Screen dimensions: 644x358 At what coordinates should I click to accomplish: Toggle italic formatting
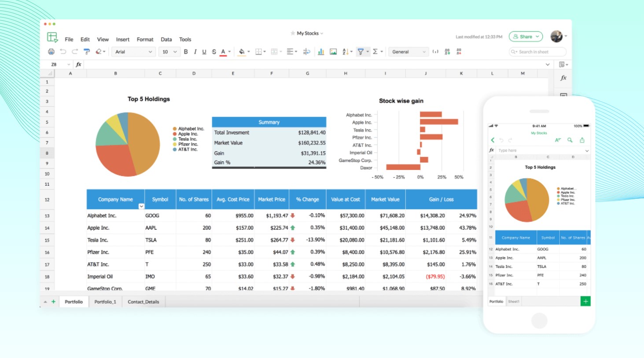click(x=195, y=52)
